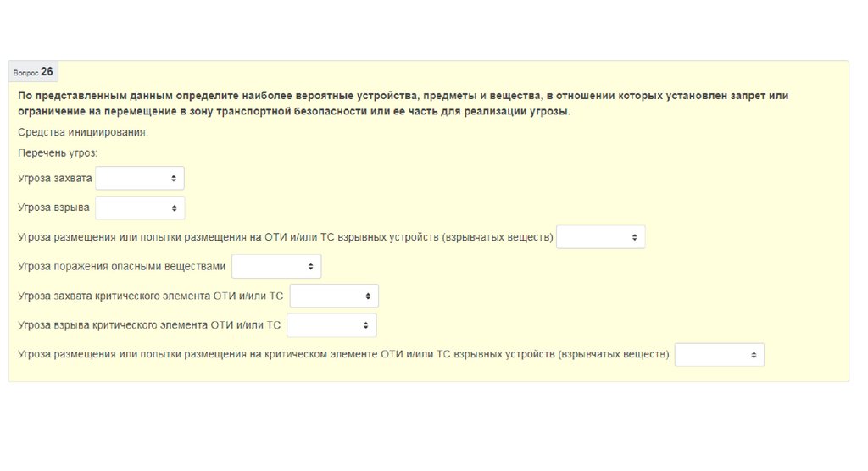This screenshot has width=868, height=471.
Task: Click the 'Угроза взрыва' label text
Action: (x=53, y=208)
